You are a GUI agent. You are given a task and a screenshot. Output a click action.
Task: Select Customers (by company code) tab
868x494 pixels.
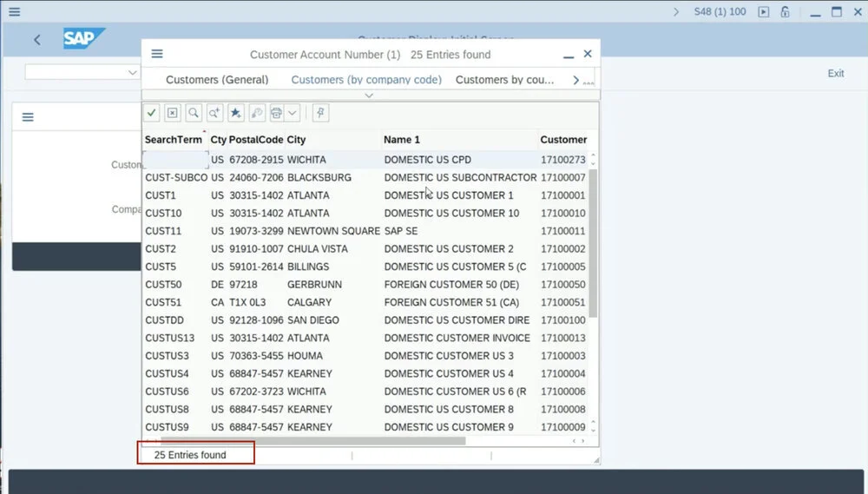pos(366,80)
